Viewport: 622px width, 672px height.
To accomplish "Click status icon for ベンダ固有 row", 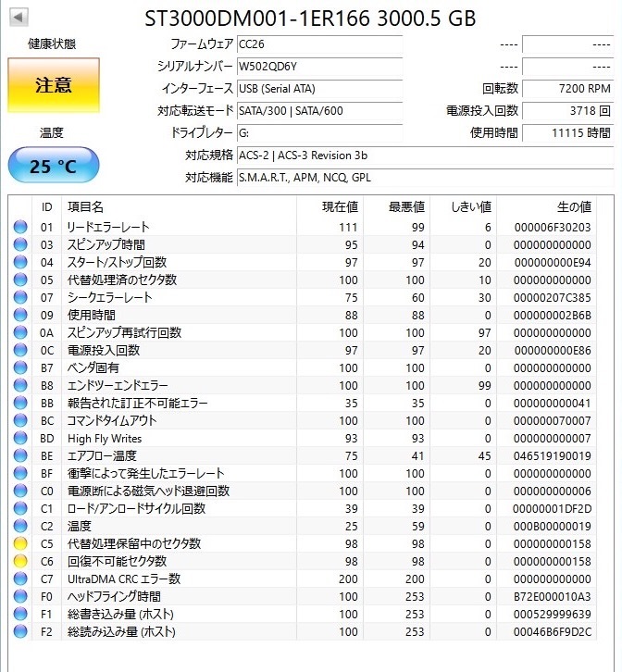I will [20, 367].
